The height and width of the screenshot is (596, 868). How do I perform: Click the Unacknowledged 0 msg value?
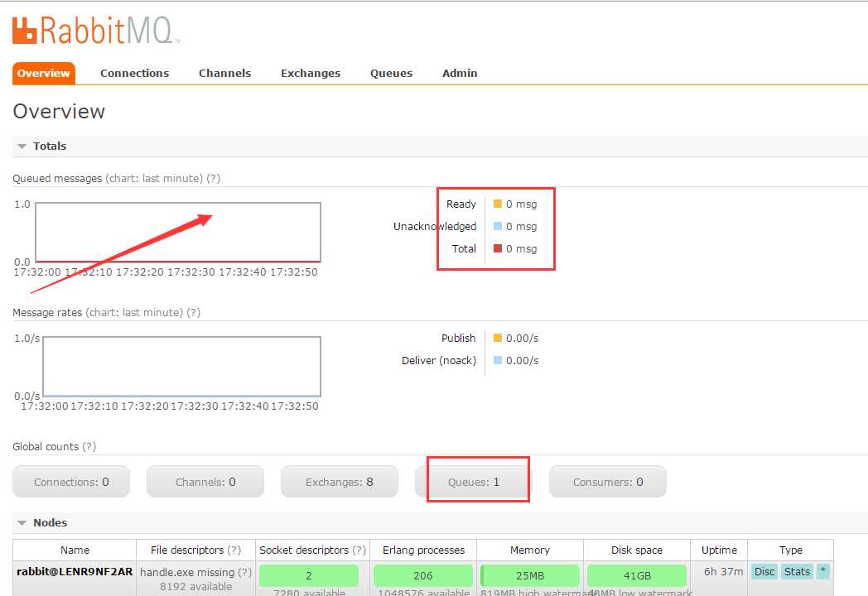[522, 226]
